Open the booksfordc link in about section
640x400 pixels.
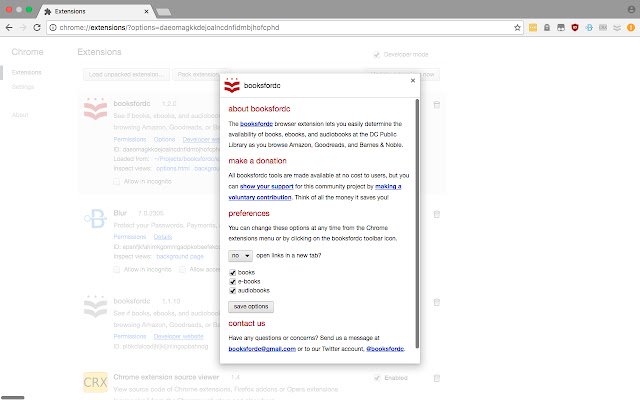pos(256,124)
